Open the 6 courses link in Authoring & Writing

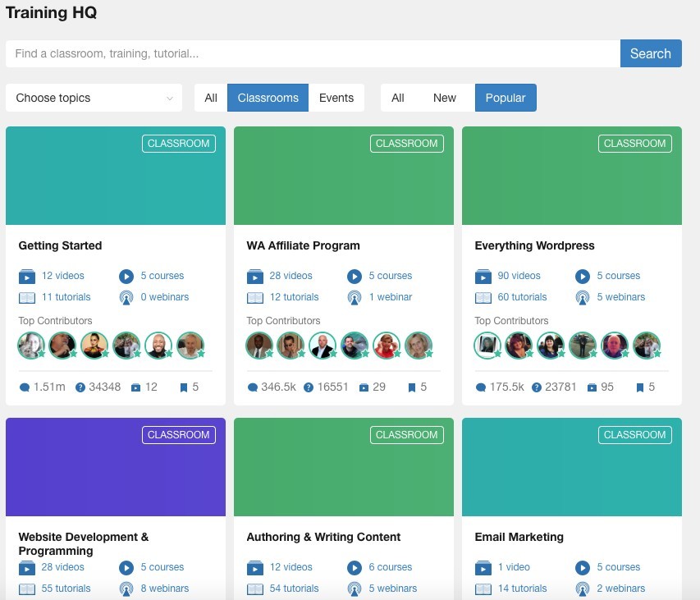click(390, 567)
